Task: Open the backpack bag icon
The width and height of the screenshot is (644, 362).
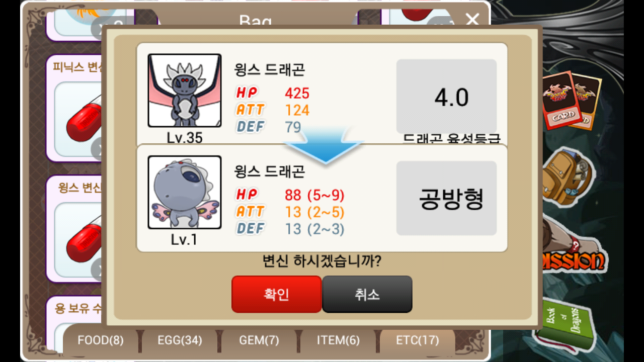Action: pyautogui.click(x=569, y=177)
